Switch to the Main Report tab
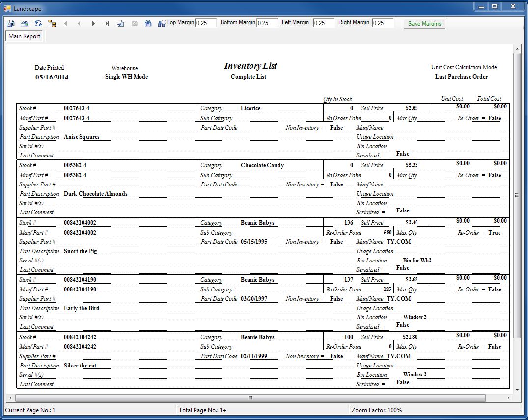 pyautogui.click(x=24, y=36)
